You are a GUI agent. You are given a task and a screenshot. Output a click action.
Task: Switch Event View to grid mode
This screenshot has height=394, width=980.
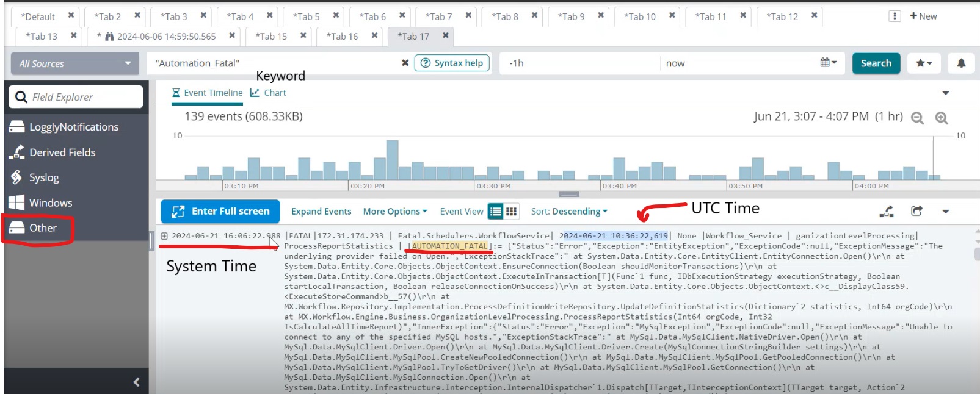point(511,212)
